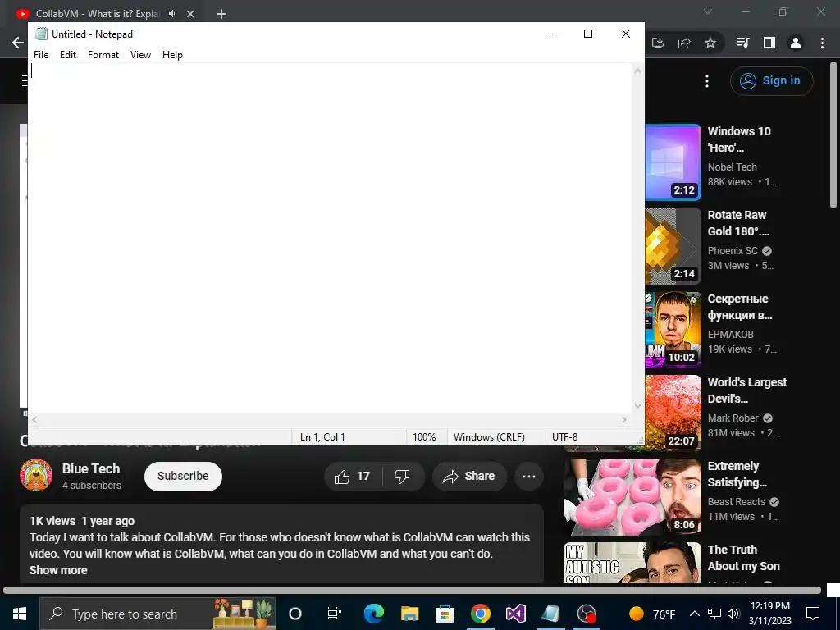Expand description with Show more
840x630 pixels.
tap(58, 570)
